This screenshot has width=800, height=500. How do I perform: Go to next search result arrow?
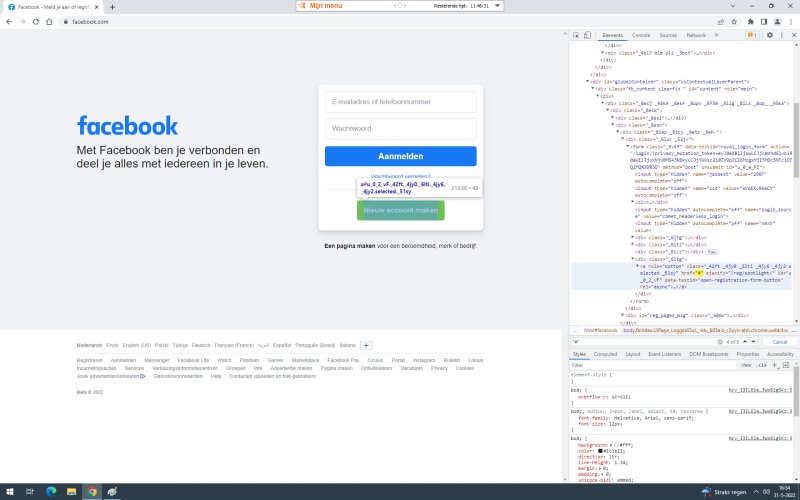coord(754,342)
